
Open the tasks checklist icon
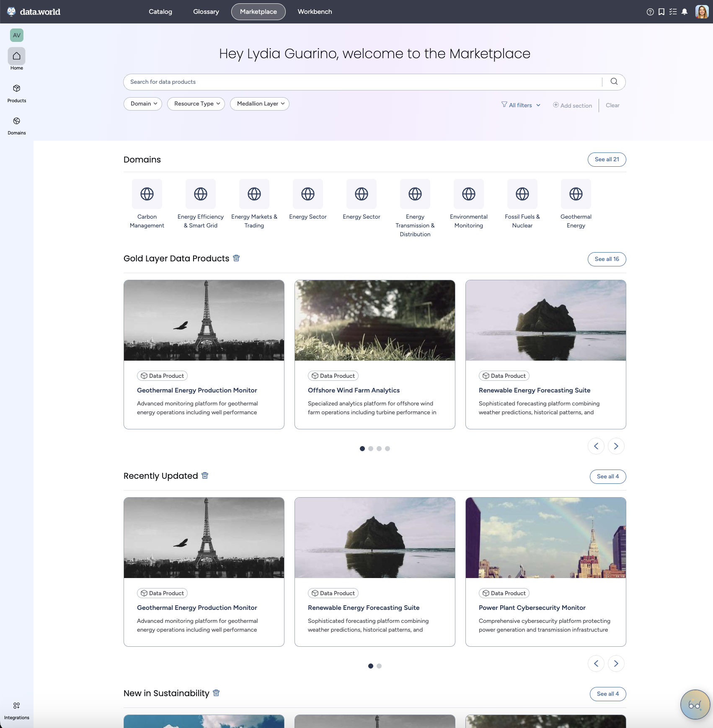click(673, 12)
